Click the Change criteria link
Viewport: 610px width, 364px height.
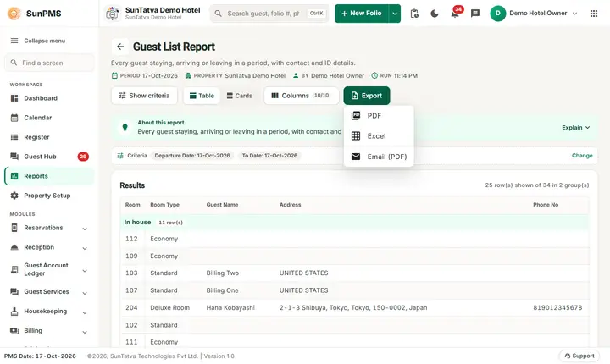click(582, 156)
